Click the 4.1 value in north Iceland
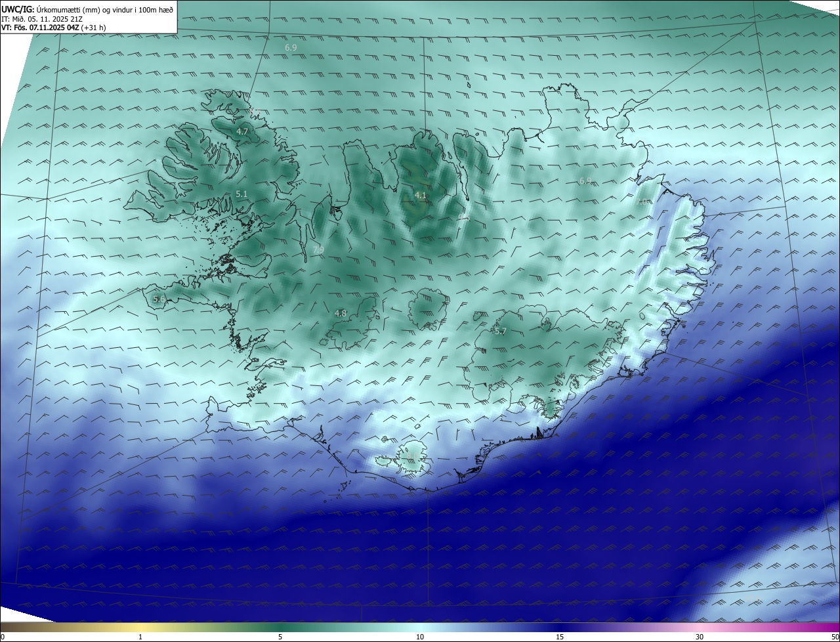 coord(421,195)
